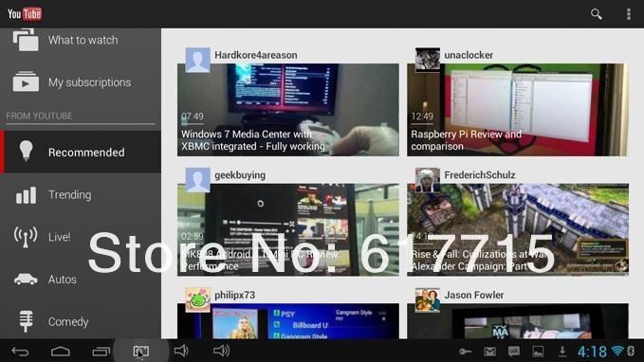Open the geekbuying channel name
This screenshot has width=644, height=362.
[x=240, y=175]
